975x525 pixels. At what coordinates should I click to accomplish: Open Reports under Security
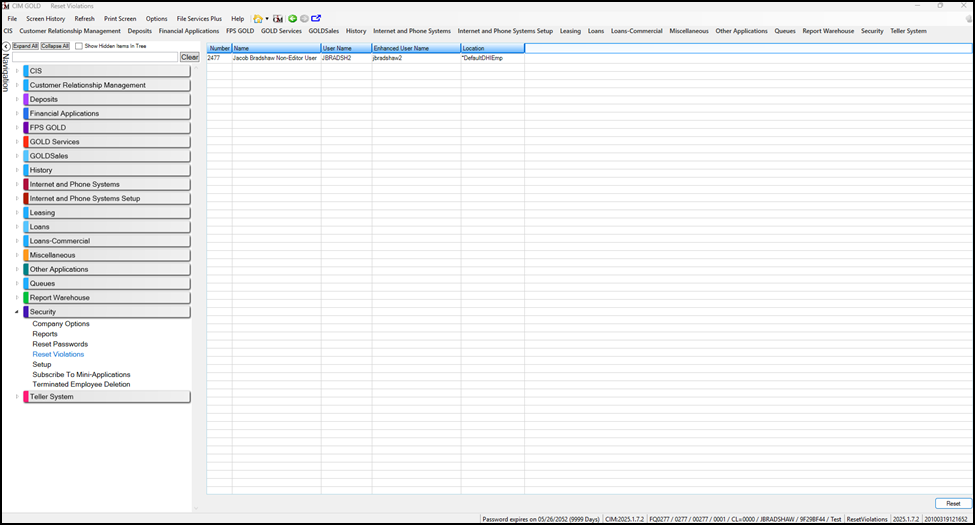coord(45,334)
